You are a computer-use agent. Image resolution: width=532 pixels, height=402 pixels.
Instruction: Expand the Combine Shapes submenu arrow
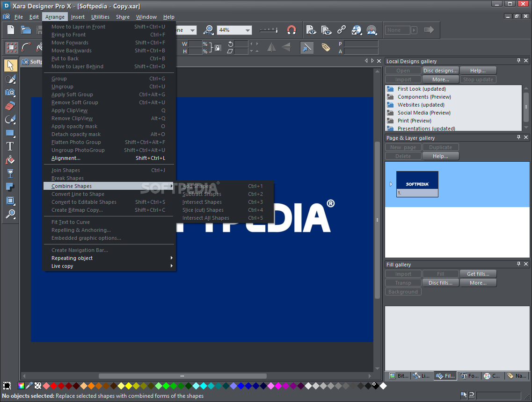point(172,186)
